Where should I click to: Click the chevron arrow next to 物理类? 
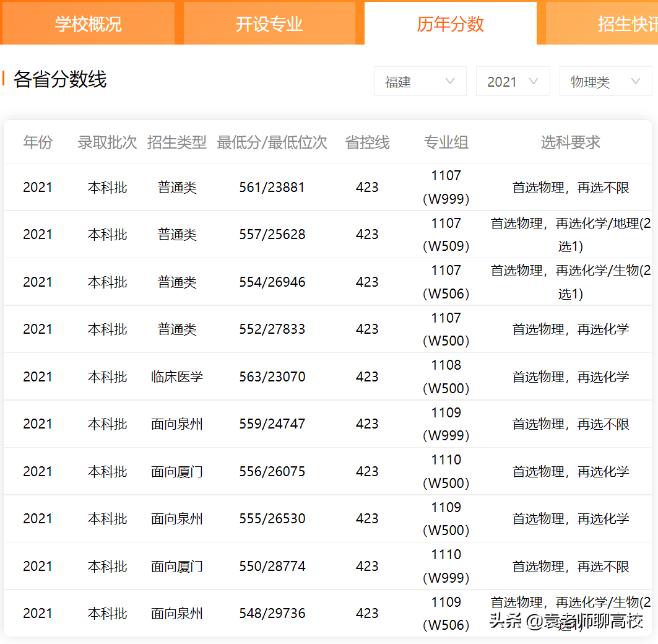636,81
